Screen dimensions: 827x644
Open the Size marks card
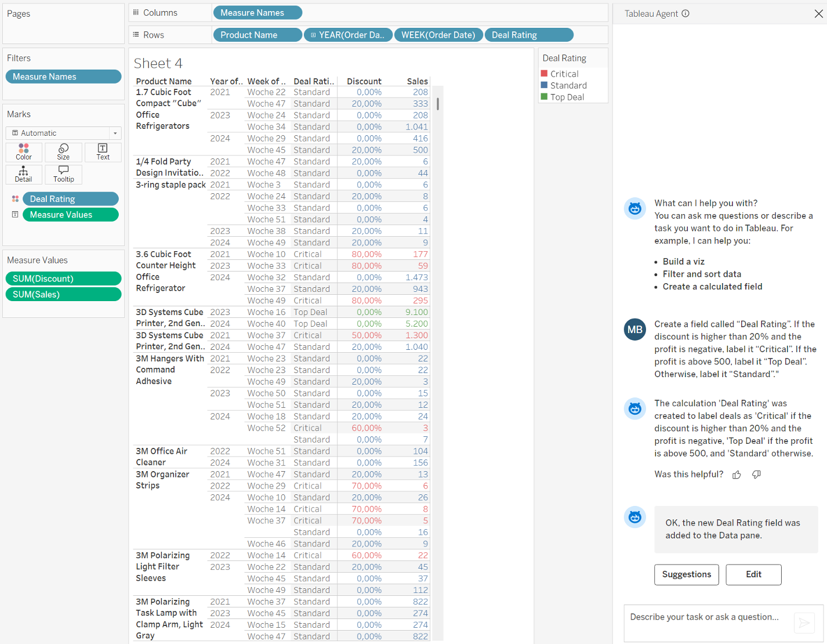[63, 152]
